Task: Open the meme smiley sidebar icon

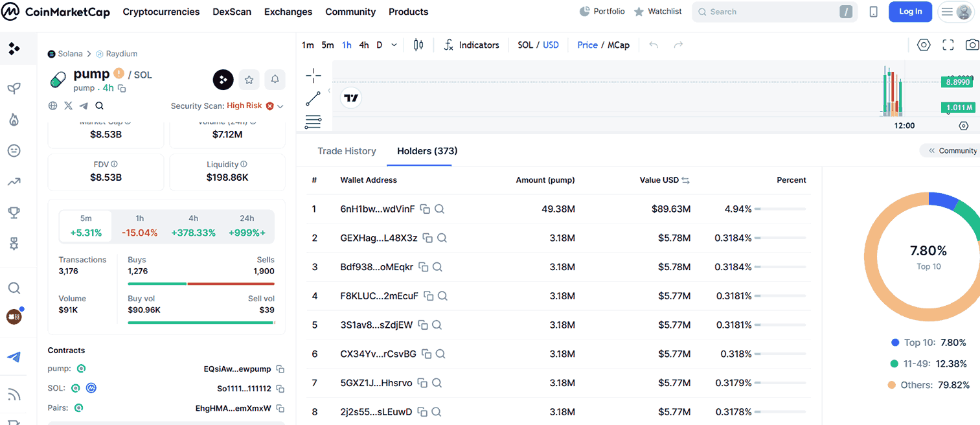Action: (x=14, y=150)
